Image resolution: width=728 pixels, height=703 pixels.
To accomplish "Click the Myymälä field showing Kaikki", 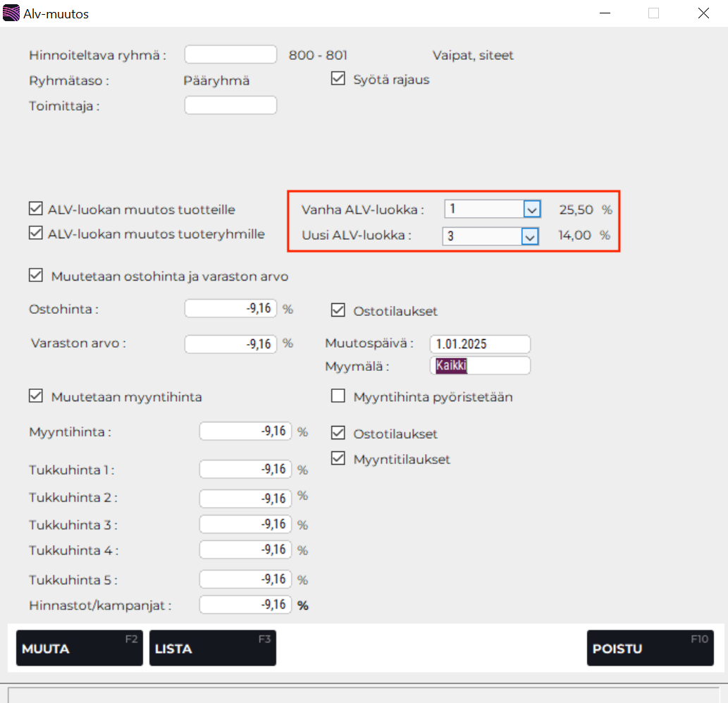I will point(479,365).
